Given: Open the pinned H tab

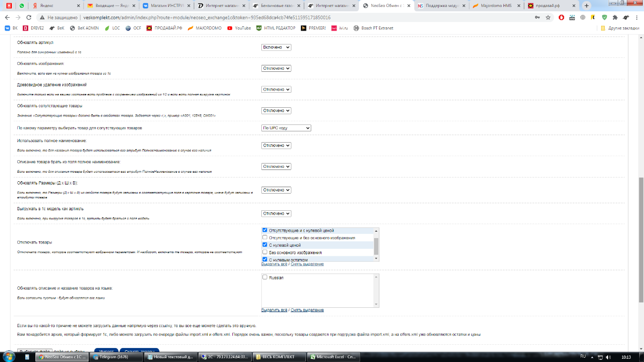Looking at the screenshot, I should (x=9, y=5).
